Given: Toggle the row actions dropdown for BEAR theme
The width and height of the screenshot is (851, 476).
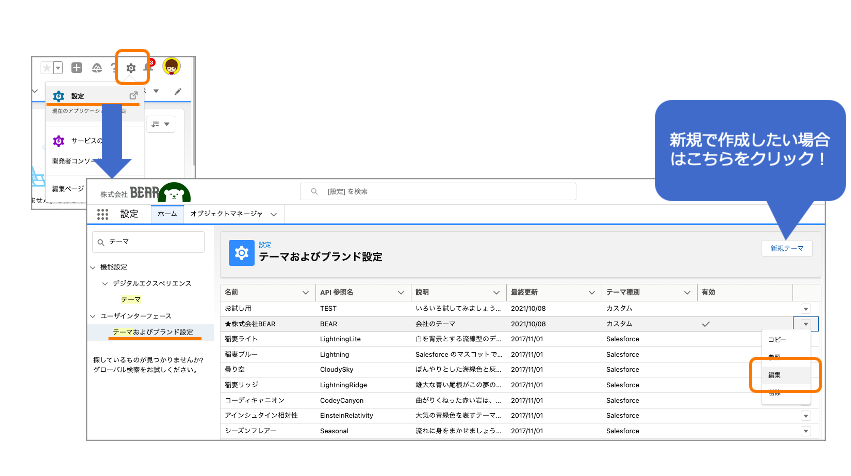Looking at the screenshot, I should coord(805,324).
